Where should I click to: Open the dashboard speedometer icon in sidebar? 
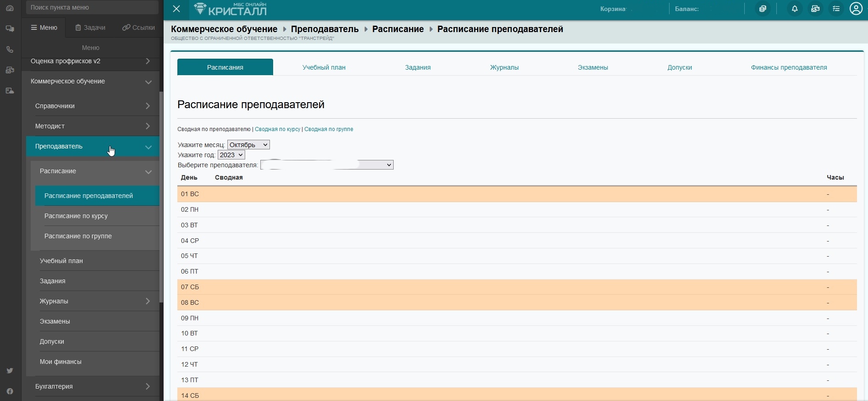coord(10,8)
